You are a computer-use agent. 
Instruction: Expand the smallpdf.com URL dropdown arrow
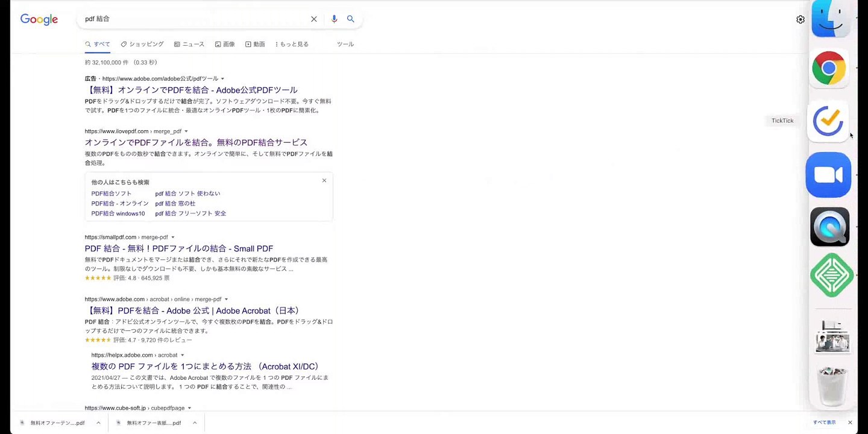(172, 237)
